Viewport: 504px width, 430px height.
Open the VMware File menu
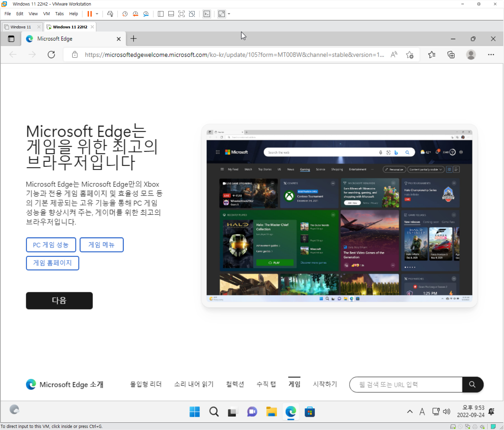click(x=8, y=14)
